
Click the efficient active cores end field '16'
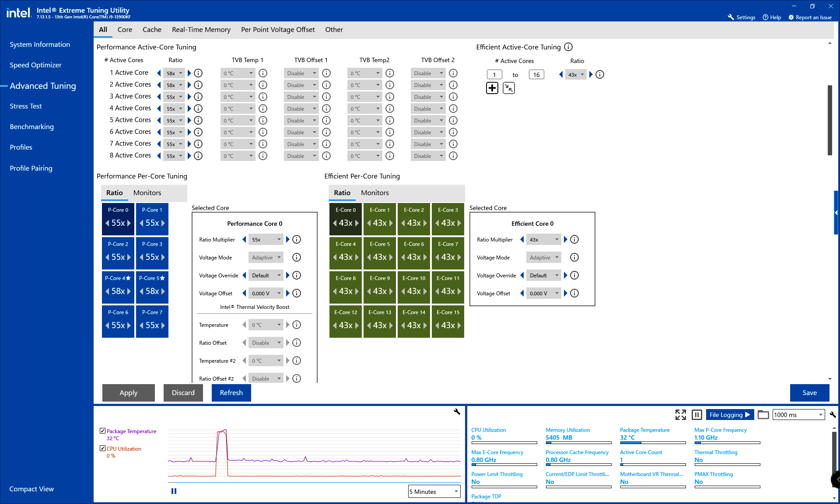click(536, 74)
